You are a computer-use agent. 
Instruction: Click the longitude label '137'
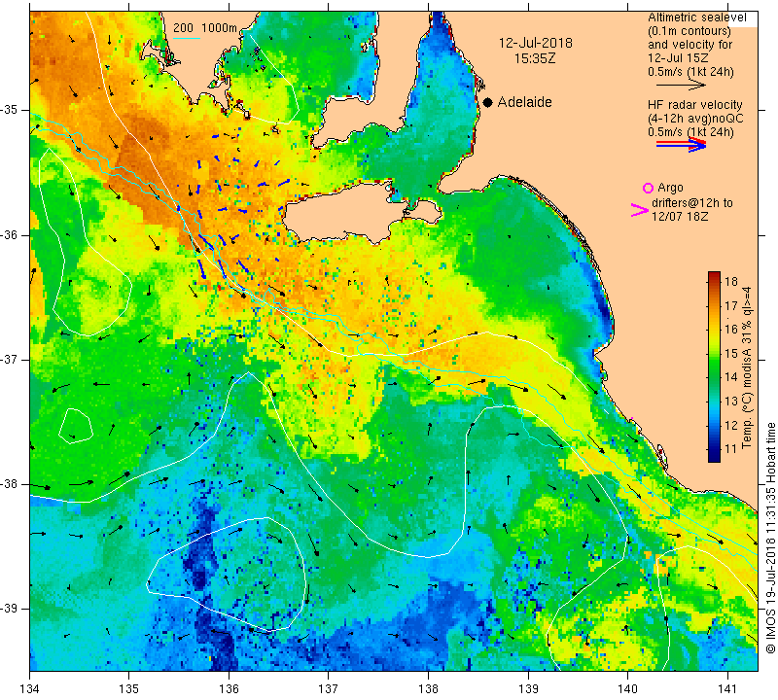[x=329, y=689]
